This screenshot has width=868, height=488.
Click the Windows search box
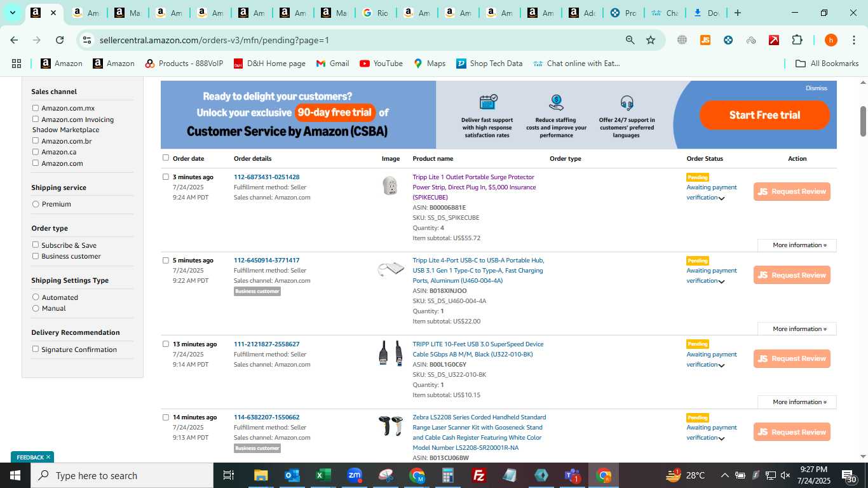tap(122, 475)
